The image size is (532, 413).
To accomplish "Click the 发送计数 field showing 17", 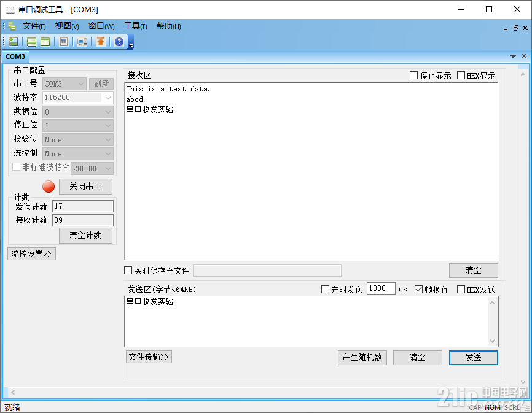I will (x=83, y=206).
